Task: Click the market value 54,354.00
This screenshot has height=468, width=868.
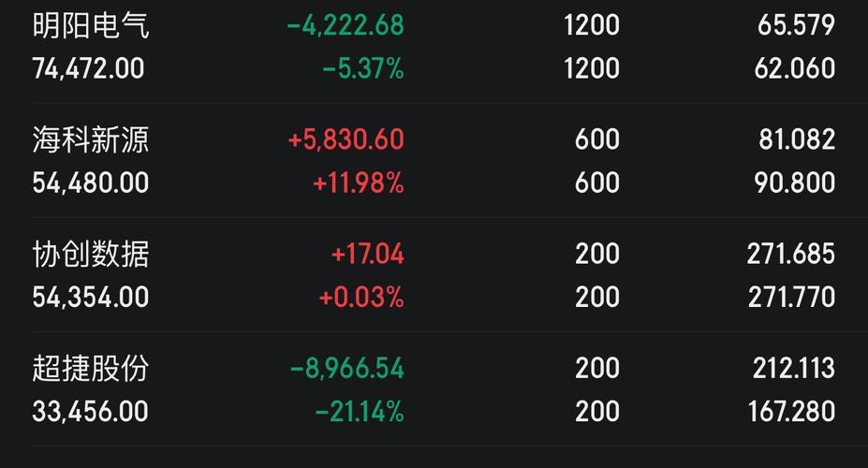Action: click(91, 298)
